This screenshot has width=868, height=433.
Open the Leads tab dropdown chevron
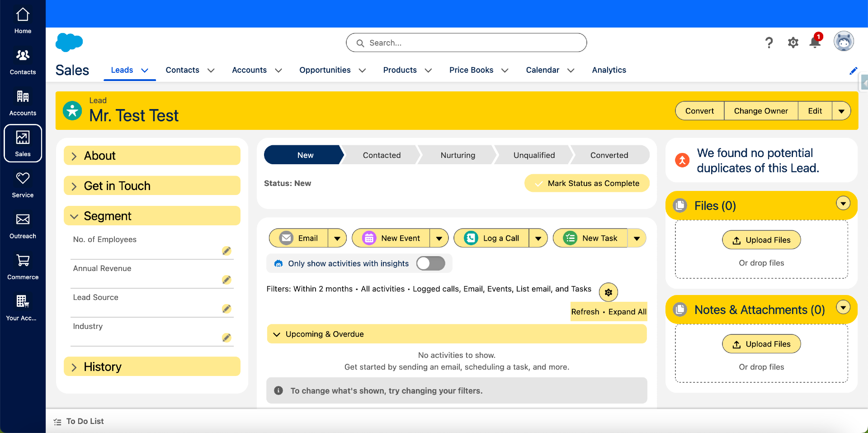pyautogui.click(x=145, y=70)
